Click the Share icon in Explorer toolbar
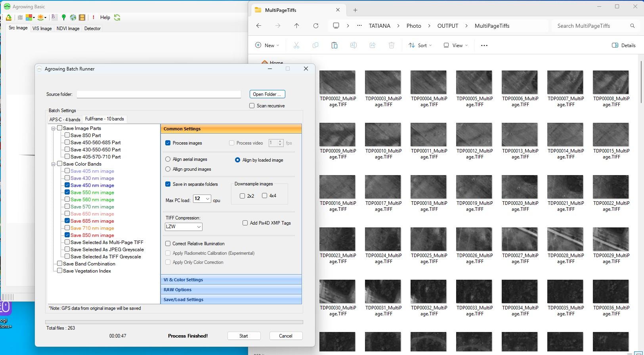644x355 pixels. coord(372,46)
